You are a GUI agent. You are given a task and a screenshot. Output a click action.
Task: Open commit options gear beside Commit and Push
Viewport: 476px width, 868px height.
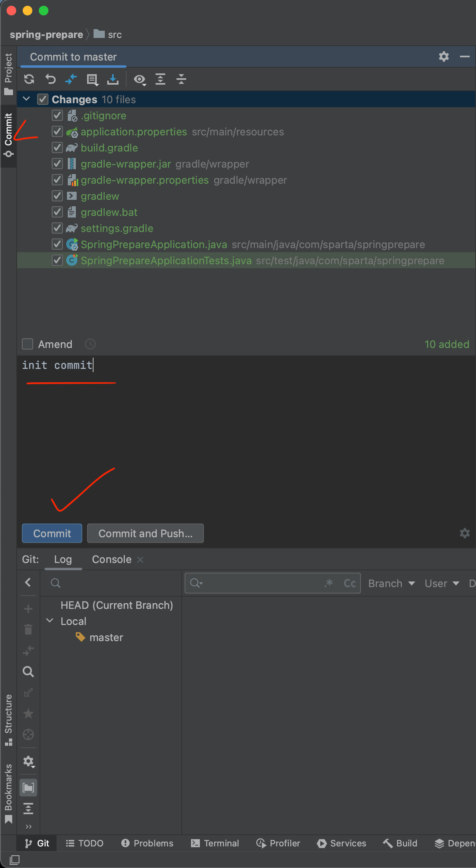click(465, 533)
